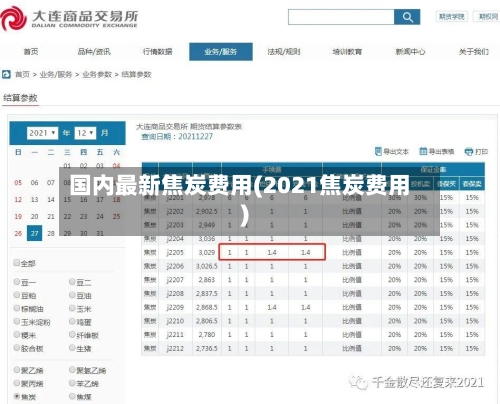Image resolution: width=500 pixels, height=404 pixels.
Task: Click contract code j2205 cell
Action: coord(175,252)
